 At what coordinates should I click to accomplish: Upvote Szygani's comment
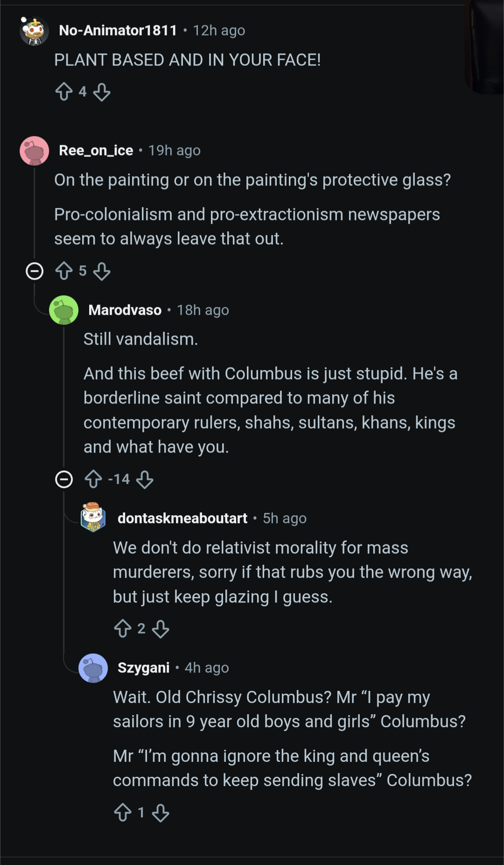point(123,813)
